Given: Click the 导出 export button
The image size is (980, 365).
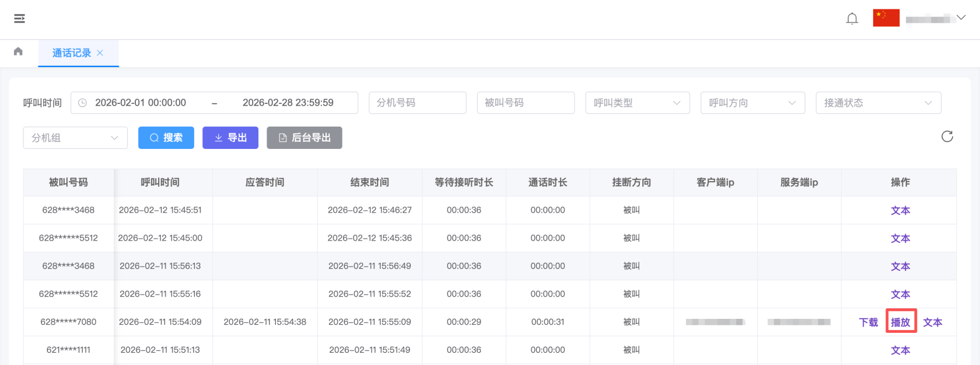Looking at the screenshot, I should pos(230,138).
